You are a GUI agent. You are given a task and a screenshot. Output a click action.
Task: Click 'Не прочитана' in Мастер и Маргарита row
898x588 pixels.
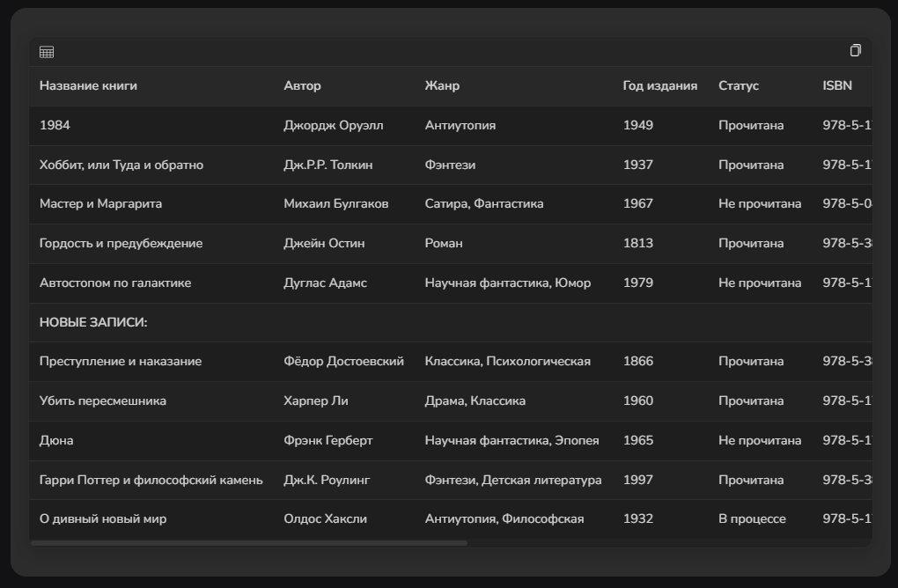click(x=760, y=204)
